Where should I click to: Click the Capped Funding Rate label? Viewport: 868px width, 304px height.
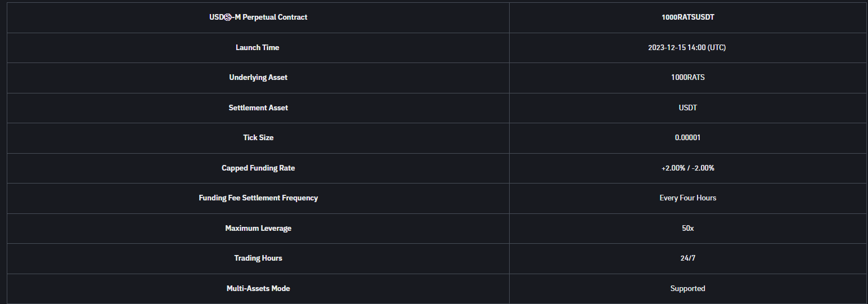click(x=258, y=168)
